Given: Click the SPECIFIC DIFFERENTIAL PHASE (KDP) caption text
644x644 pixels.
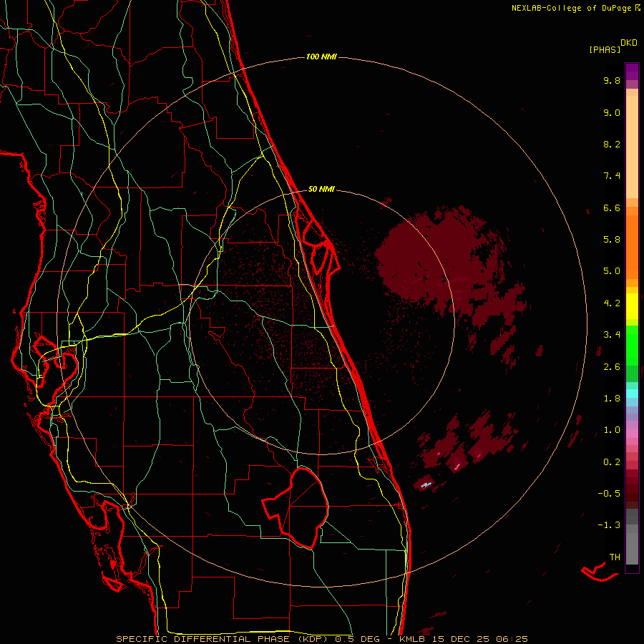Looking at the screenshot, I should (224, 639).
